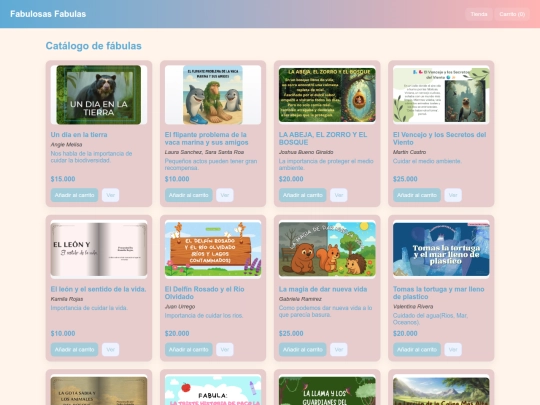This screenshot has width=540, height=405.
Task: Open the mountain landscape cover thumbnail
Action: (441, 391)
